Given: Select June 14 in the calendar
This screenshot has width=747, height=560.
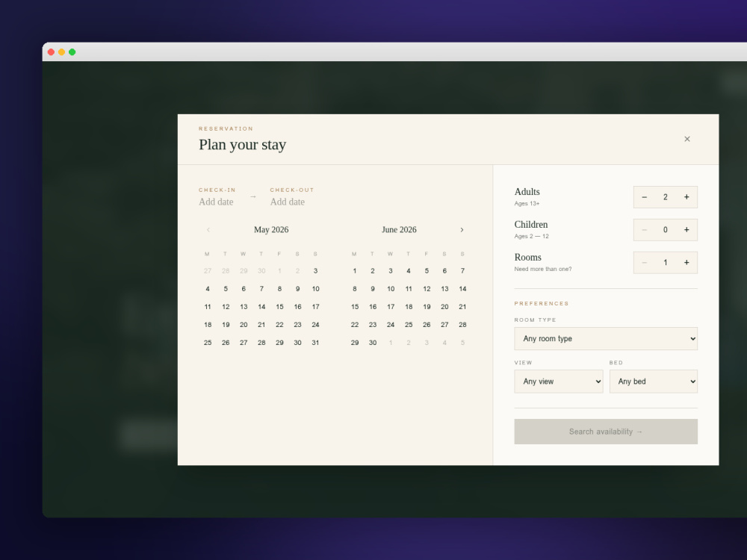Looking at the screenshot, I should [x=462, y=289].
